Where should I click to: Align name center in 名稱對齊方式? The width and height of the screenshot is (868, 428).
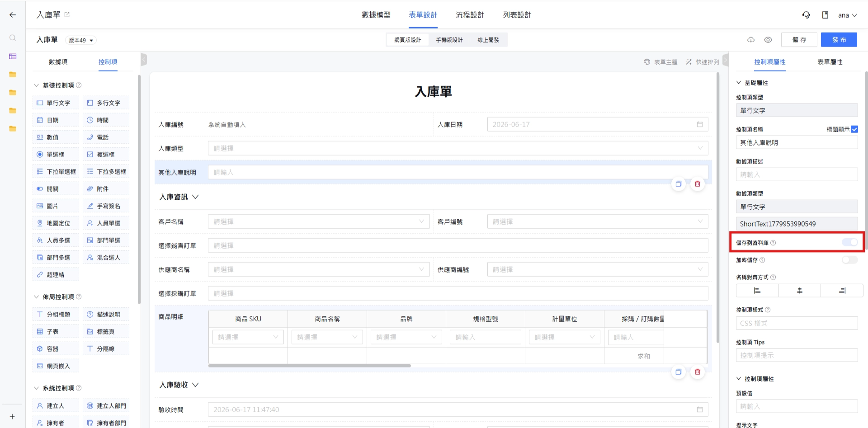tap(799, 291)
